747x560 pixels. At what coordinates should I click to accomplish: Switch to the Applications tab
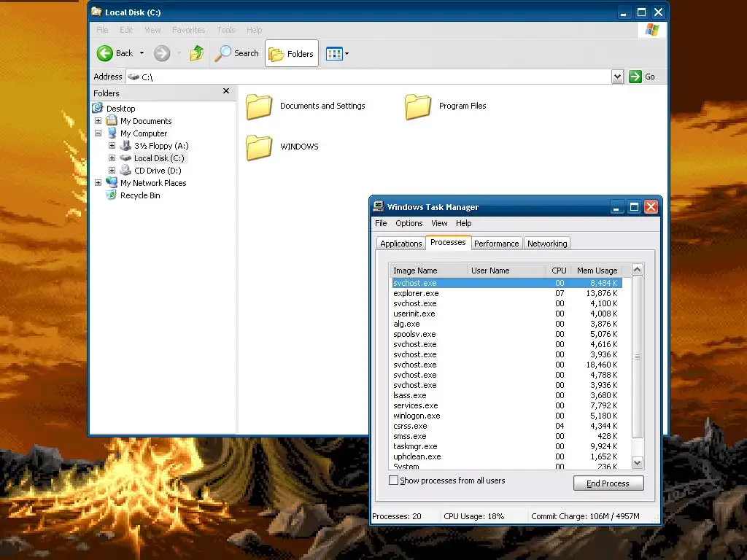click(400, 244)
